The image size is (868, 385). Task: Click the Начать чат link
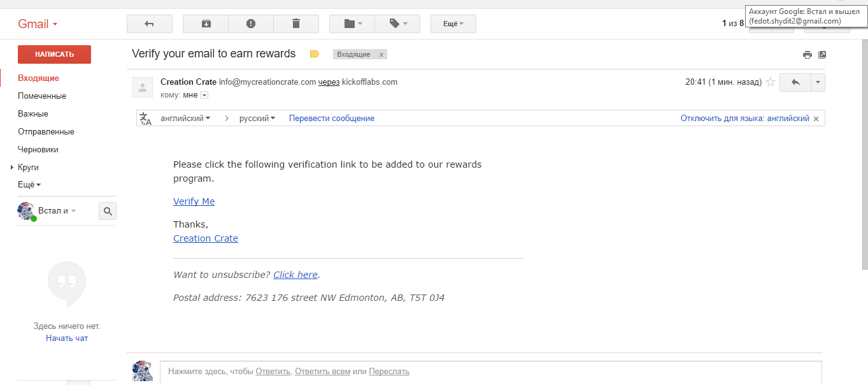tap(67, 338)
